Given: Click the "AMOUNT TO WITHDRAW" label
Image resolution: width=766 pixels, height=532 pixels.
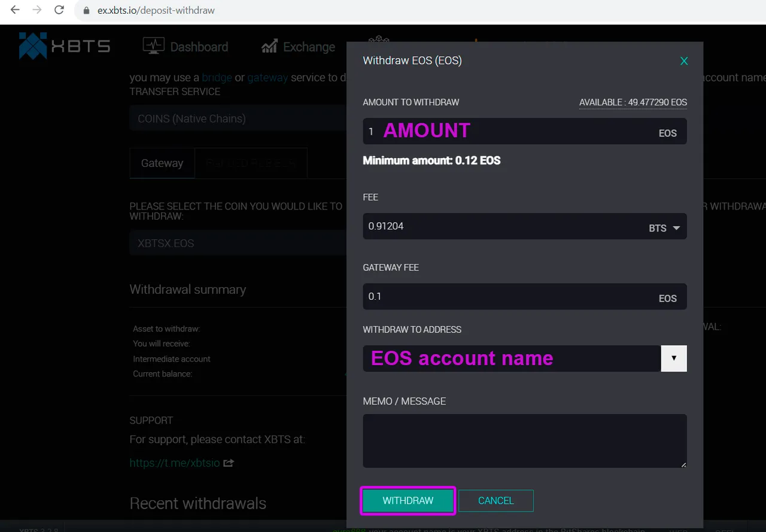Looking at the screenshot, I should tap(411, 102).
